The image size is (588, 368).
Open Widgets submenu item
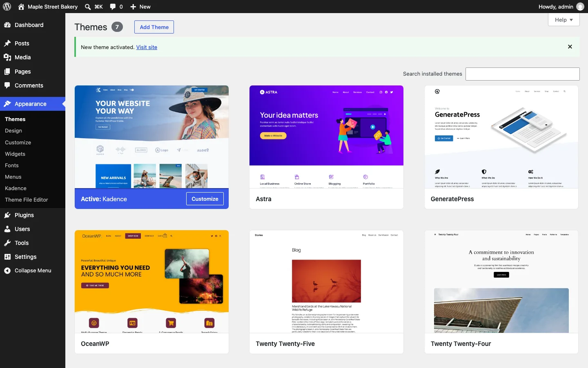click(15, 154)
